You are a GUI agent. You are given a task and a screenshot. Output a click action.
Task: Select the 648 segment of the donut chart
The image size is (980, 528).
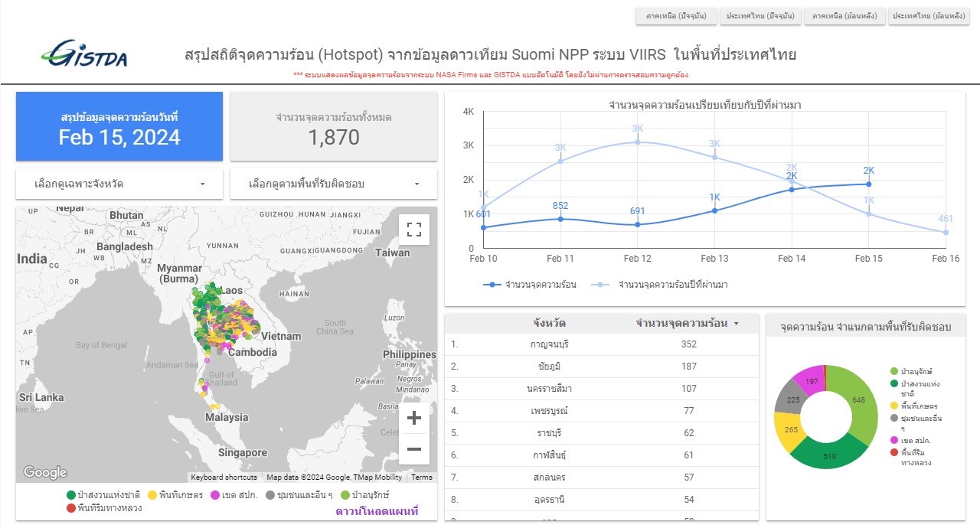coord(861,399)
